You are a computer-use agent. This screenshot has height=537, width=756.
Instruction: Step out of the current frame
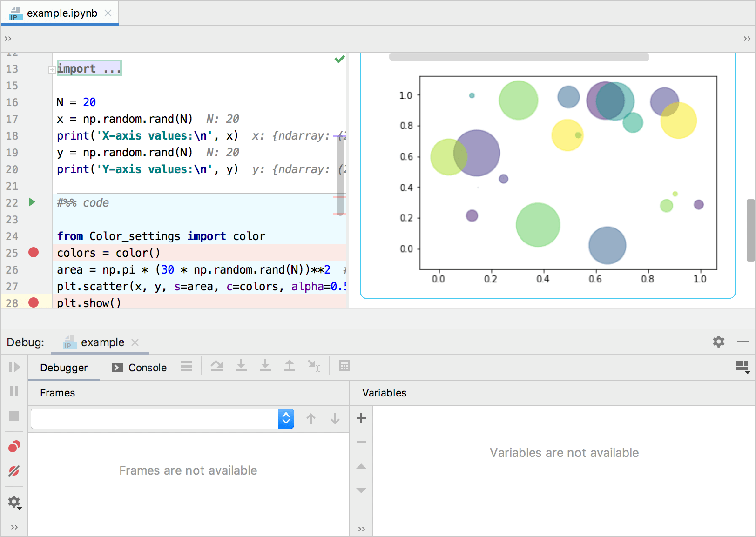(290, 366)
